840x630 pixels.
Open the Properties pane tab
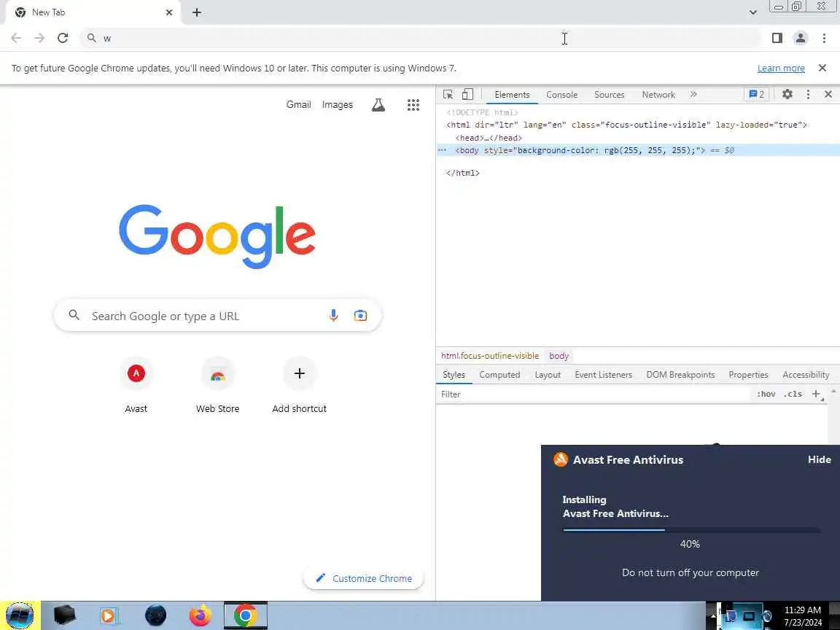(x=748, y=375)
